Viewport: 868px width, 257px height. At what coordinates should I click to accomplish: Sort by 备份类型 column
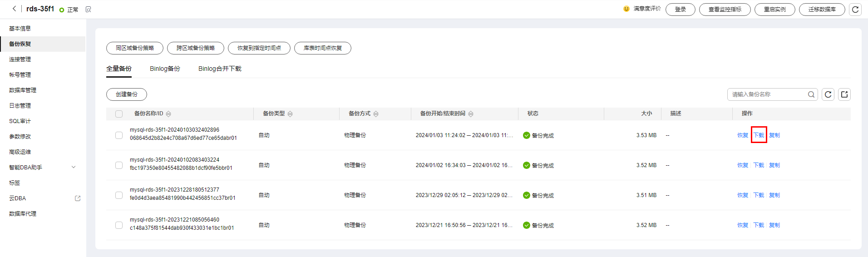click(x=290, y=114)
